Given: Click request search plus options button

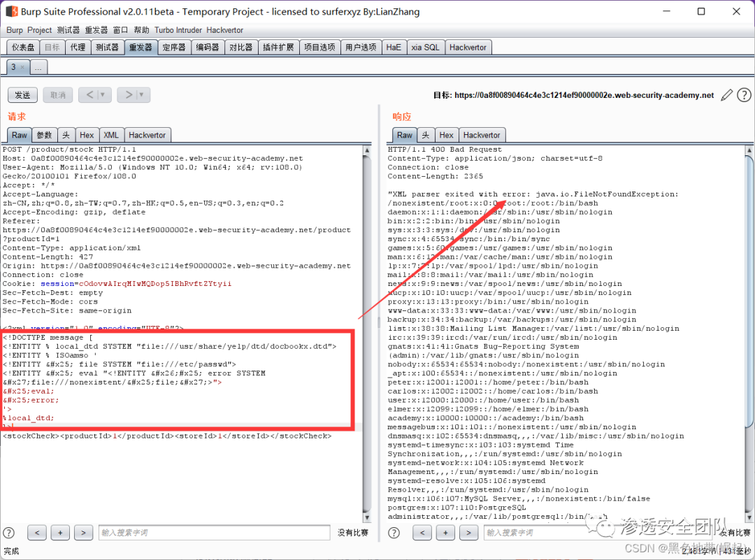Looking at the screenshot, I should [60, 533].
